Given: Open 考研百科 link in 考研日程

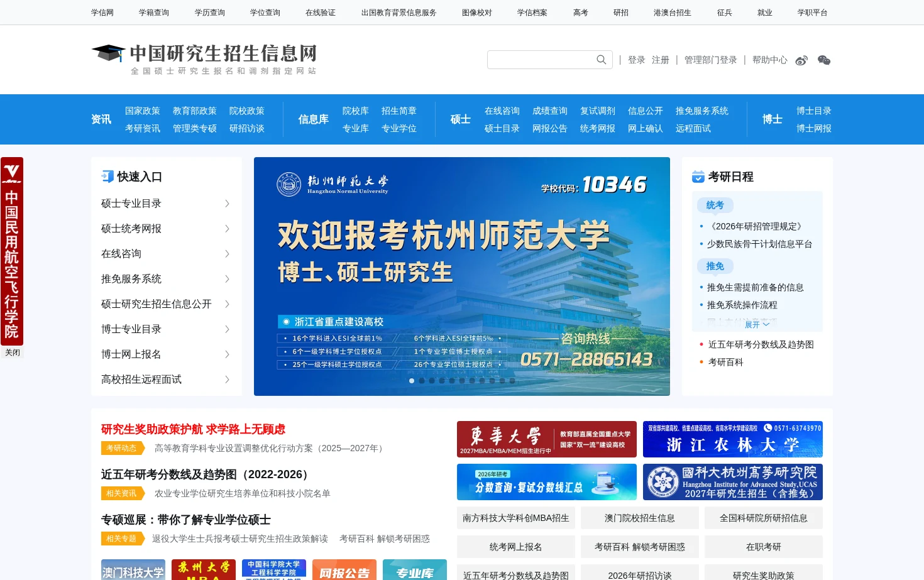Looking at the screenshot, I should 726,362.
